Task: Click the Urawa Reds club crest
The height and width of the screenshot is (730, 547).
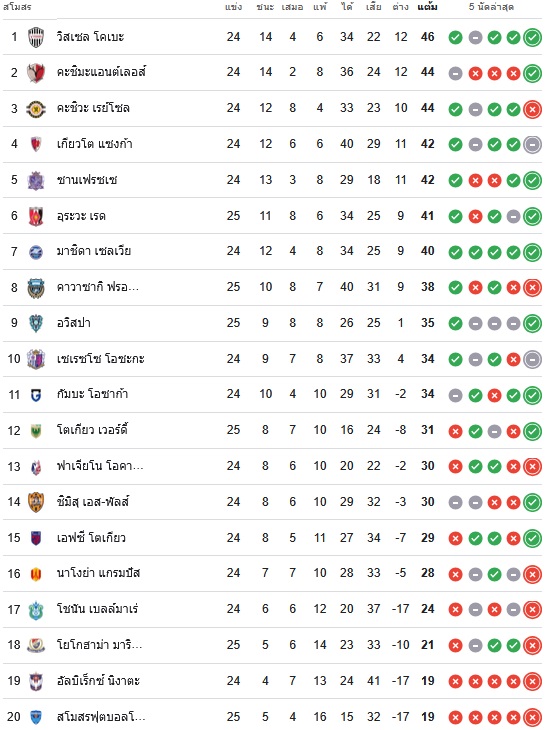Action: pyautogui.click(x=36, y=216)
